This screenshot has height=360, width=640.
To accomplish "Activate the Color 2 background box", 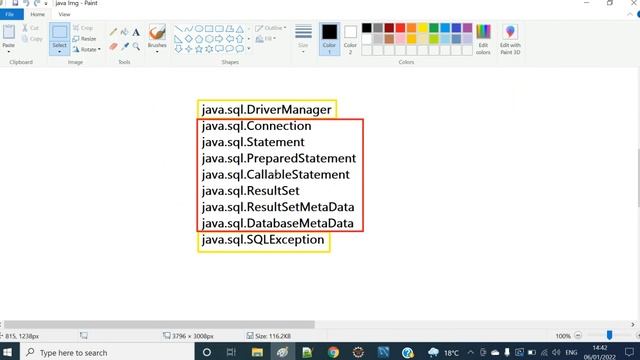I will [x=350, y=39].
